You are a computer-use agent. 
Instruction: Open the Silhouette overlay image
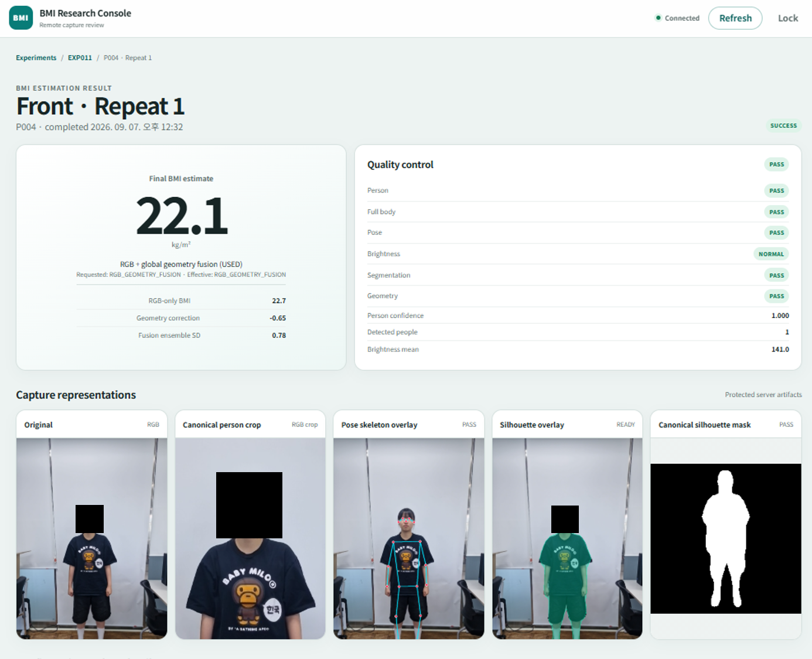click(x=567, y=538)
